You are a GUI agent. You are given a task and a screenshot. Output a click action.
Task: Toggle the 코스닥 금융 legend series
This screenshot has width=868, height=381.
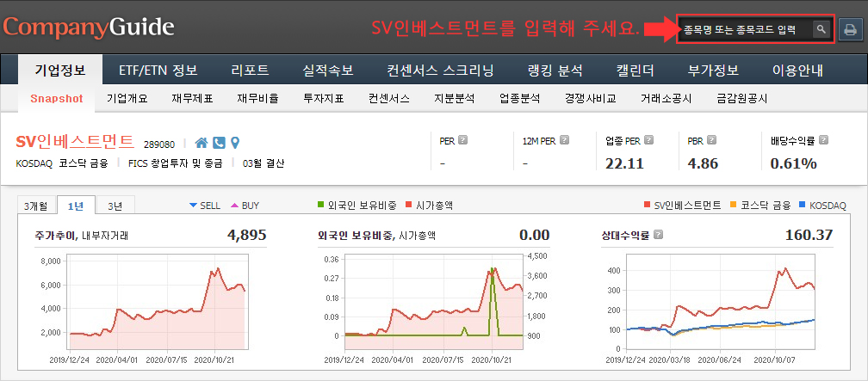tap(760, 206)
